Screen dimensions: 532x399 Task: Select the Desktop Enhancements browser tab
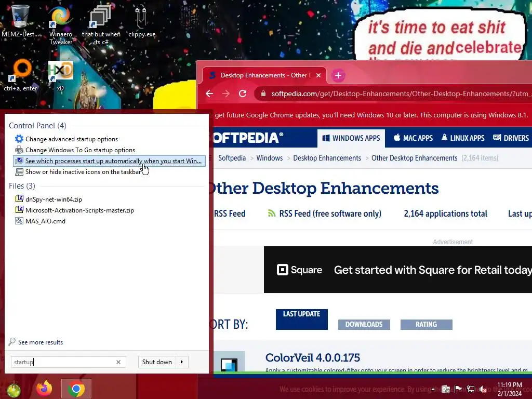tap(264, 75)
